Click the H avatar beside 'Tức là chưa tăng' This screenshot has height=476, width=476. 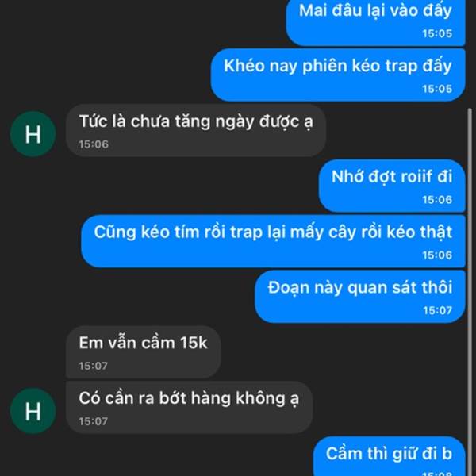[x=33, y=134]
